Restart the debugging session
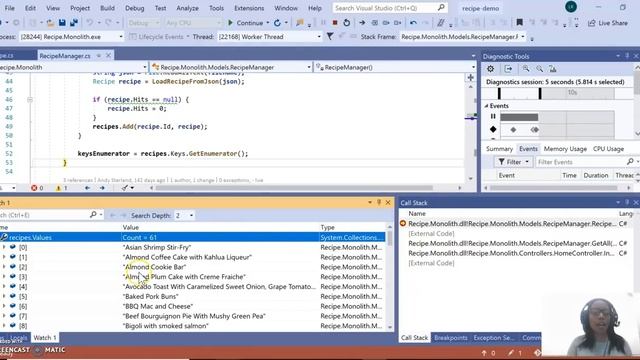This screenshot has width=640, height=360. click(347, 23)
